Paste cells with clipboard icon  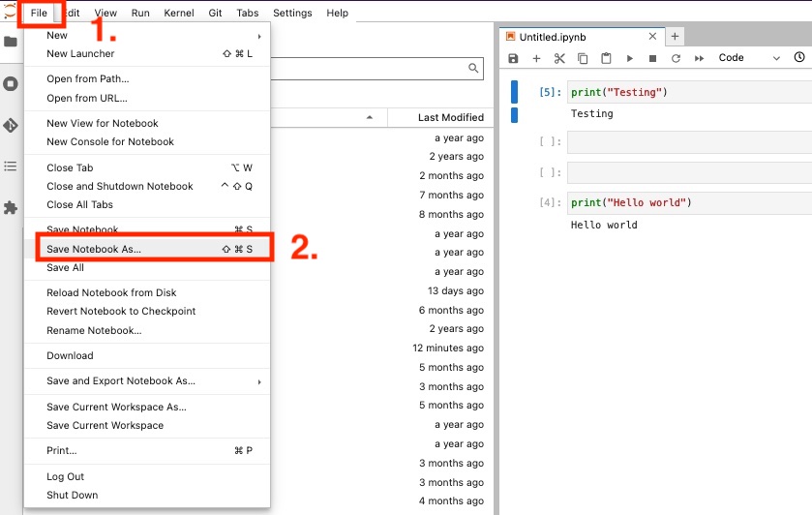click(x=606, y=58)
